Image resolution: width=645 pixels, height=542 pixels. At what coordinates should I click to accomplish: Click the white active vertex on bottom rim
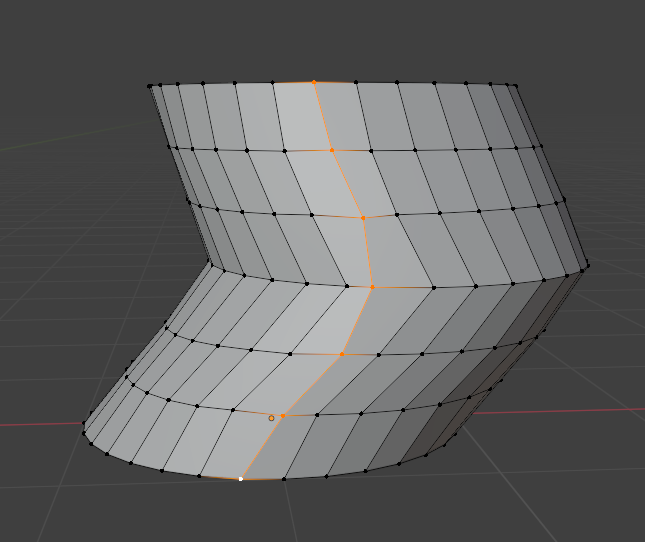point(241,479)
